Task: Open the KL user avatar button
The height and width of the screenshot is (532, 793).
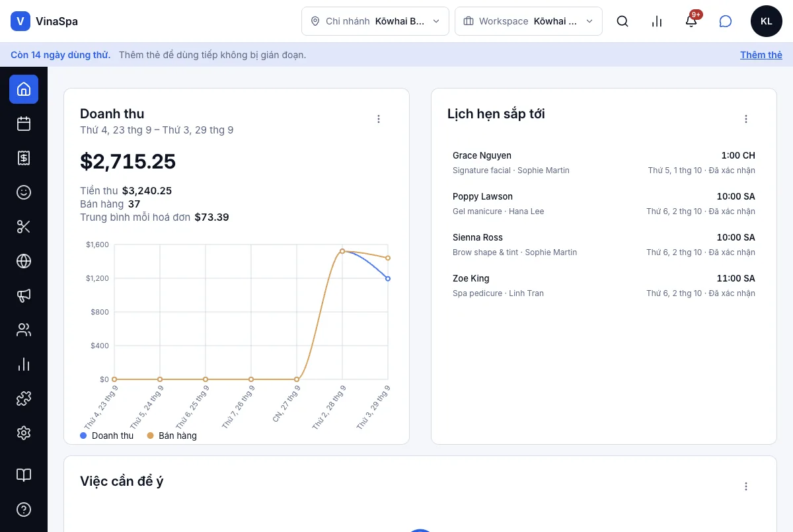Action: (x=767, y=21)
